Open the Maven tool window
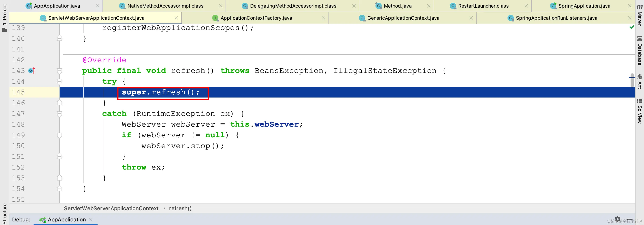Screen dimensions: 644x225 coord(640,15)
